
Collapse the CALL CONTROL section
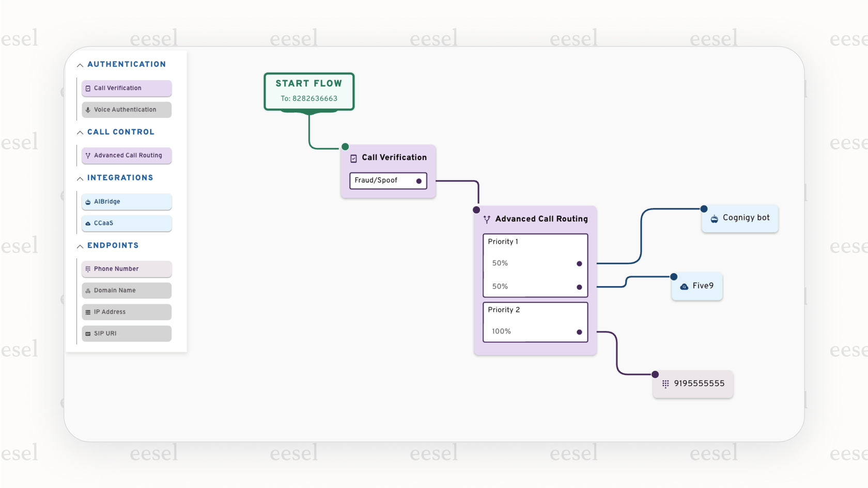[80, 132]
